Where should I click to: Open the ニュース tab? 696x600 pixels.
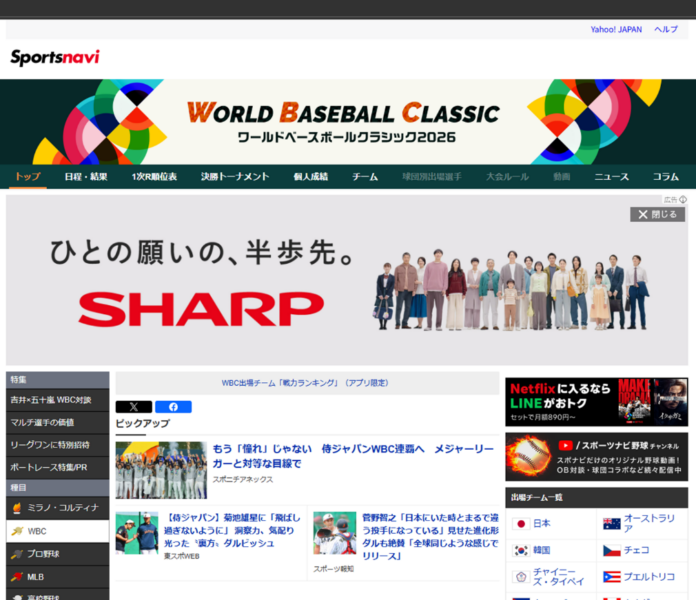pos(611,177)
